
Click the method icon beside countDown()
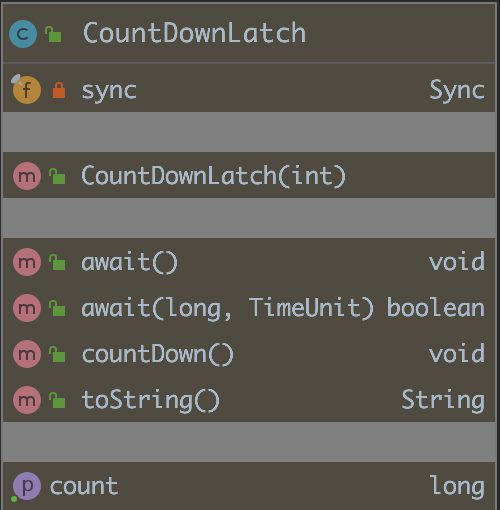click(27, 354)
